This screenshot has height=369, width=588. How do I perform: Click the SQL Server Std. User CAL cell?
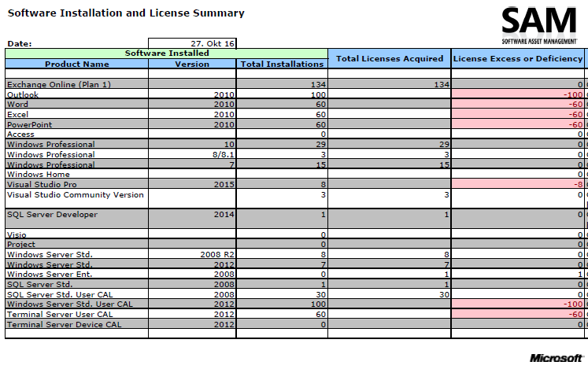(x=77, y=294)
